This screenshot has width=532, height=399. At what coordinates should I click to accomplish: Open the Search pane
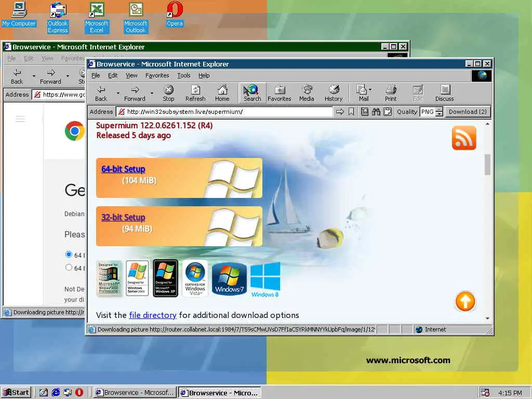click(252, 93)
